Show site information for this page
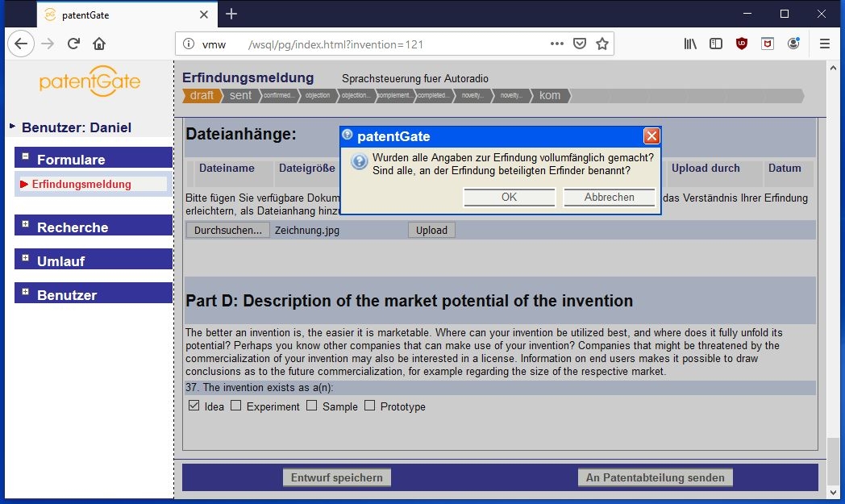Screen dimensions: 845x504 189,44
